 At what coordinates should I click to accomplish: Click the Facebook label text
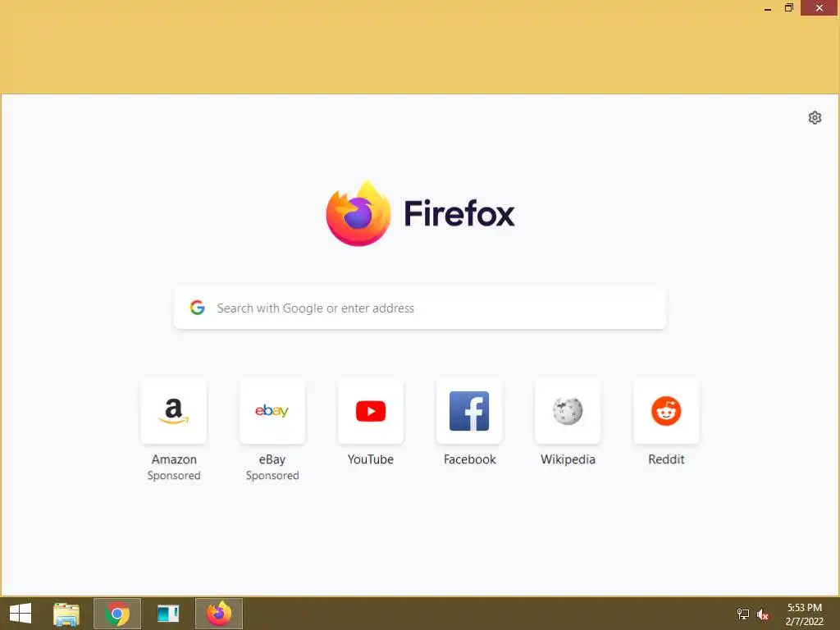point(470,459)
